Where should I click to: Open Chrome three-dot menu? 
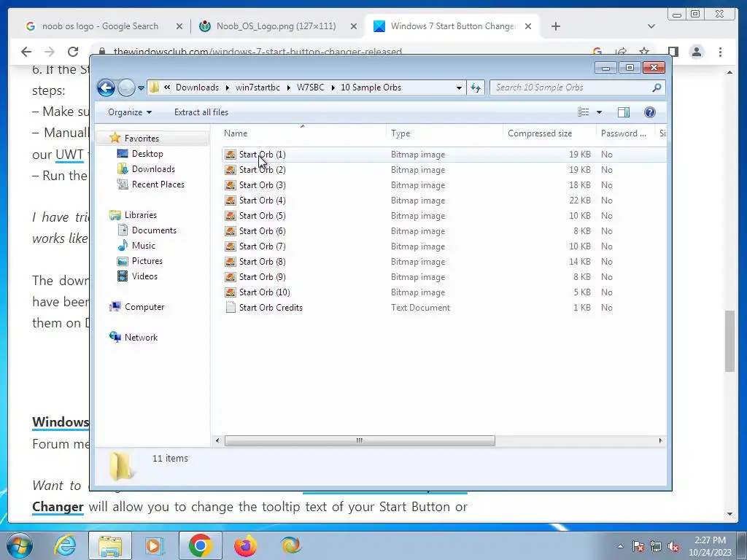click(x=720, y=52)
